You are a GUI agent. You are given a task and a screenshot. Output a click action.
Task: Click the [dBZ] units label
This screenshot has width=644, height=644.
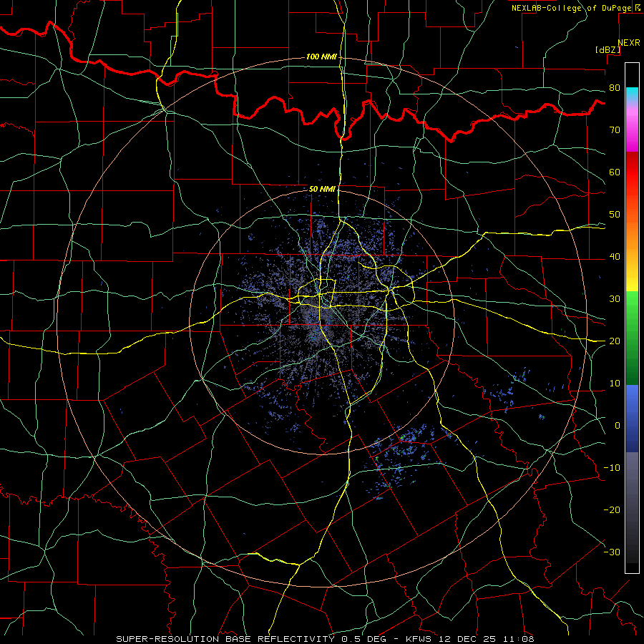point(608,49)
